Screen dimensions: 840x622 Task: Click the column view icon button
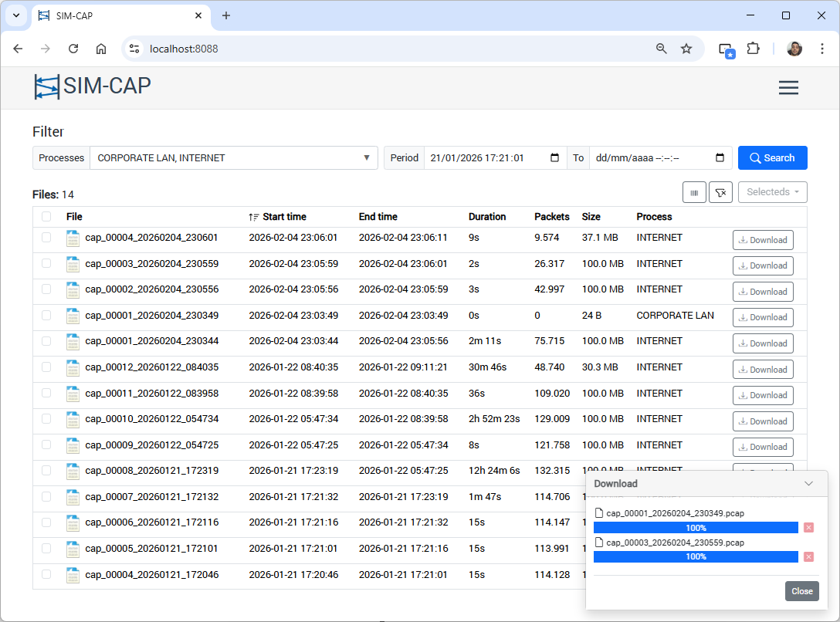[x=694, y=192]
